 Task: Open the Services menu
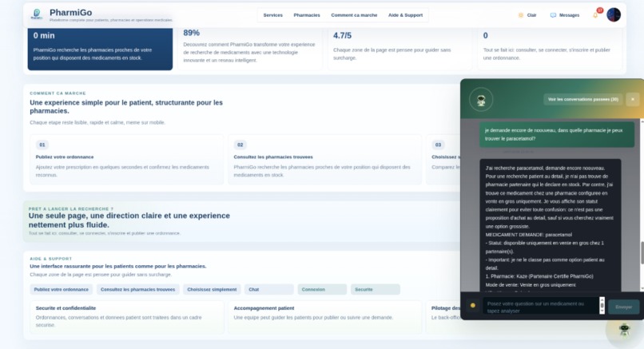[272, 15]
